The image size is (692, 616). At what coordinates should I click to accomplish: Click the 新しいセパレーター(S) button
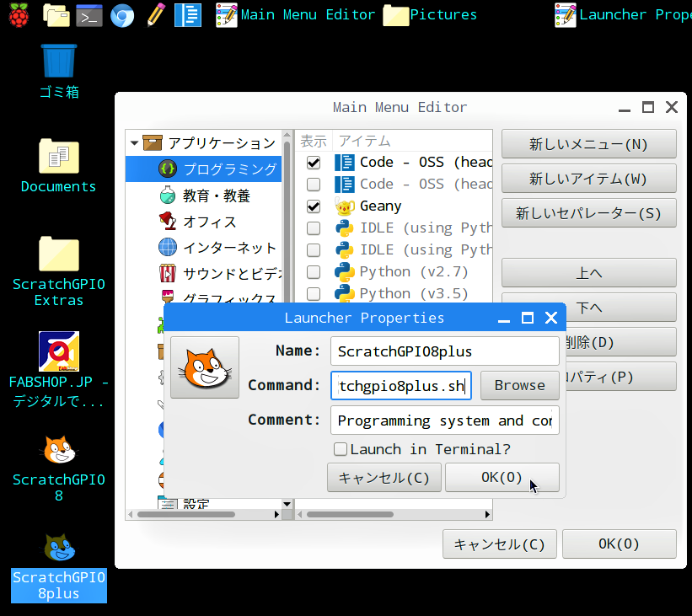[588, 212]
